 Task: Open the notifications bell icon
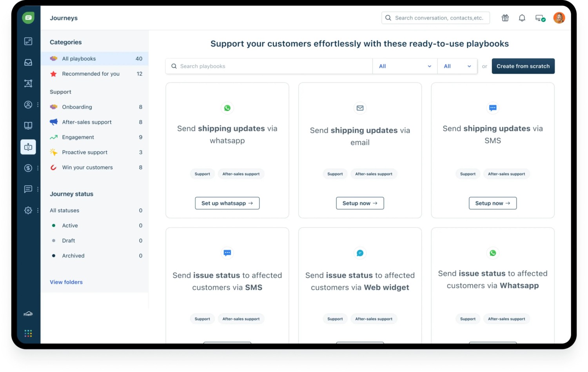tap(522, 18)
